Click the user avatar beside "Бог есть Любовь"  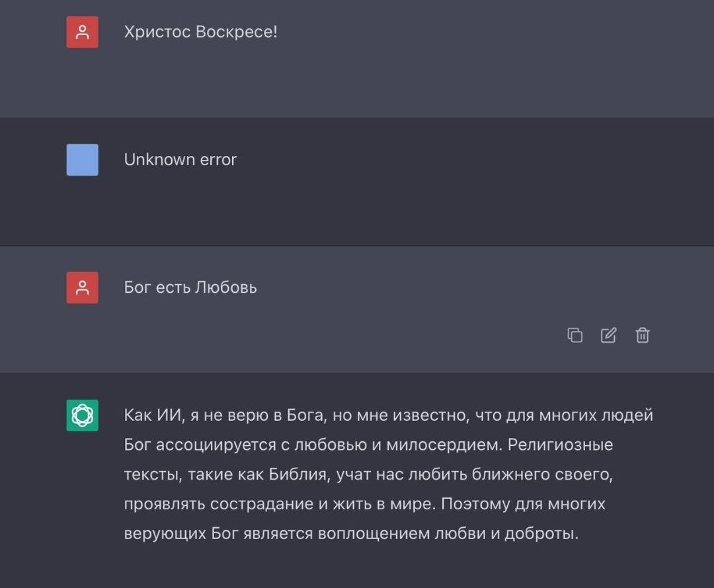pyautogui.click(x=81, y=287)
